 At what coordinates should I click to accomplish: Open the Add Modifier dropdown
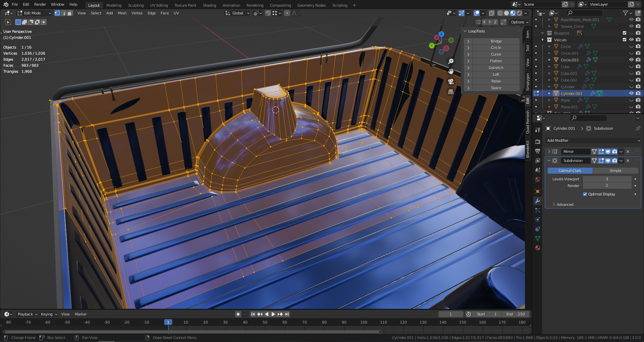[x=593, y=140]
